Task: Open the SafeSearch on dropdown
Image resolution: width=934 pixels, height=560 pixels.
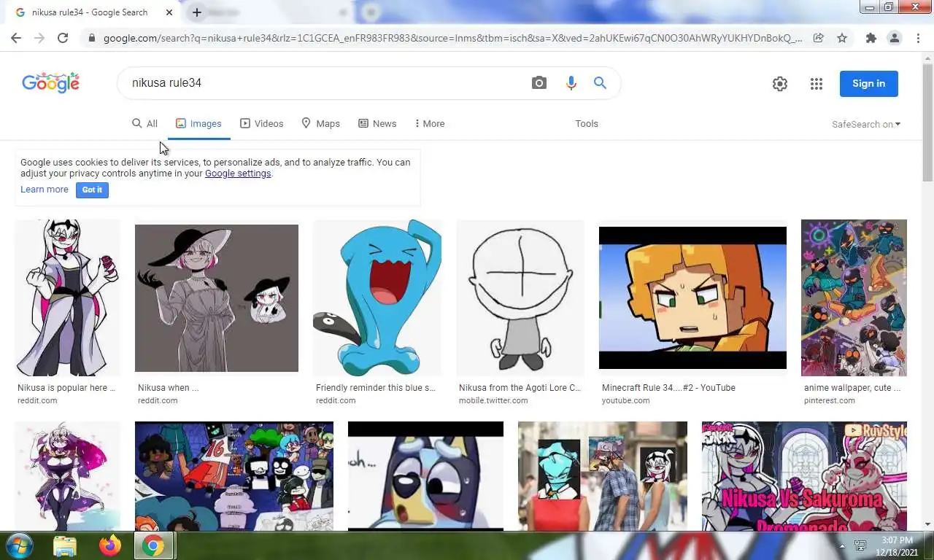Action: (x=866, y=124)
